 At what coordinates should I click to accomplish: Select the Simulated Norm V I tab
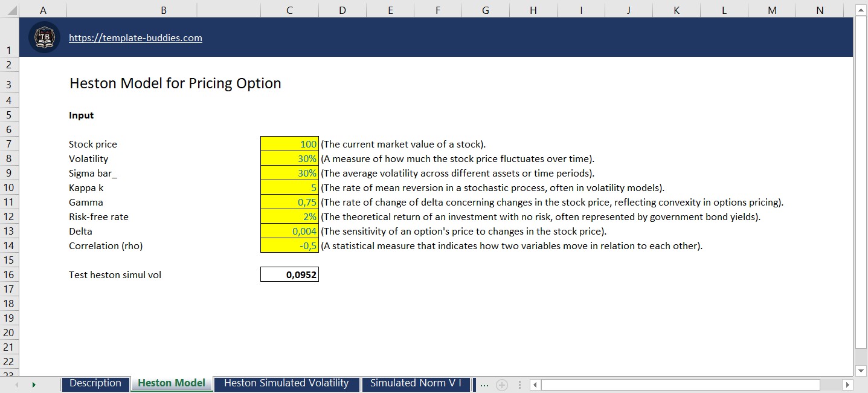tap(416, 383)
